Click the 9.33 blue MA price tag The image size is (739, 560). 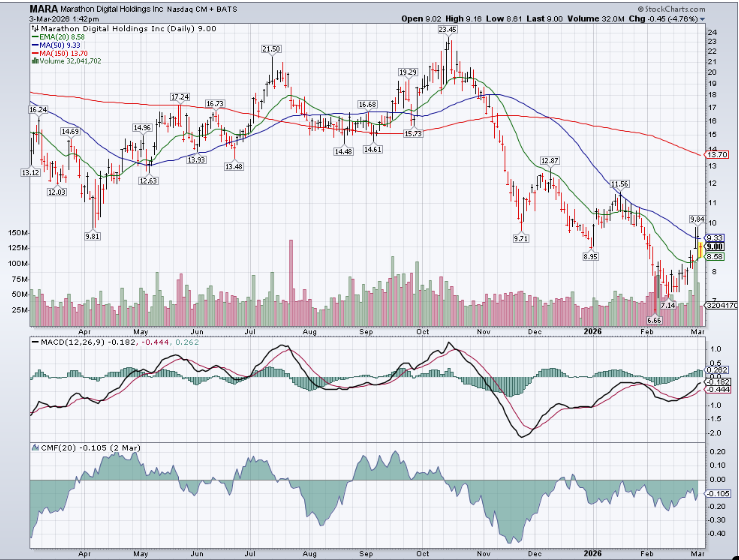tap(715, 237)
